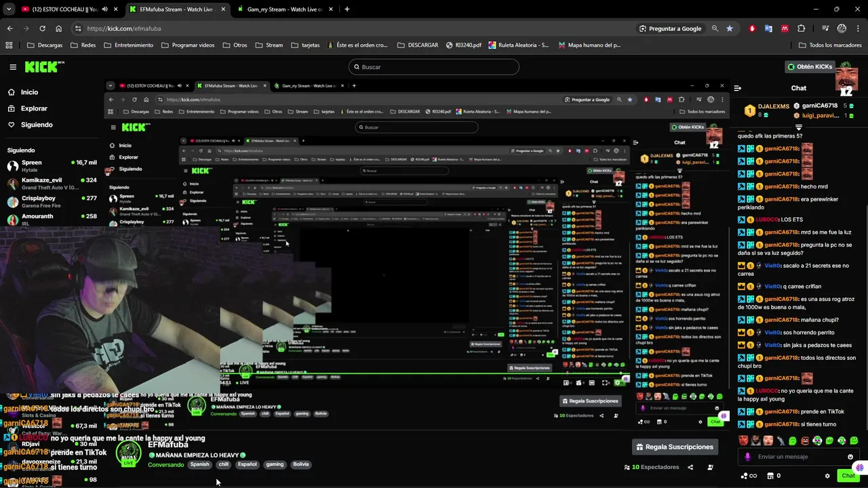Open the DESCARGAR bookmark folder
The height and width of the screenshot is (488, 868).
(417, 45)
